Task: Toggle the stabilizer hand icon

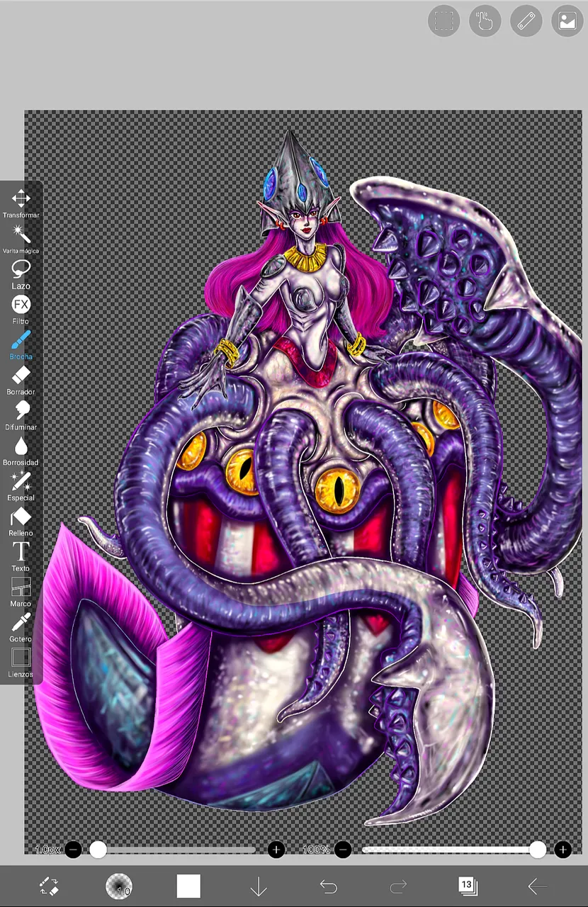Action: (485, 21)
